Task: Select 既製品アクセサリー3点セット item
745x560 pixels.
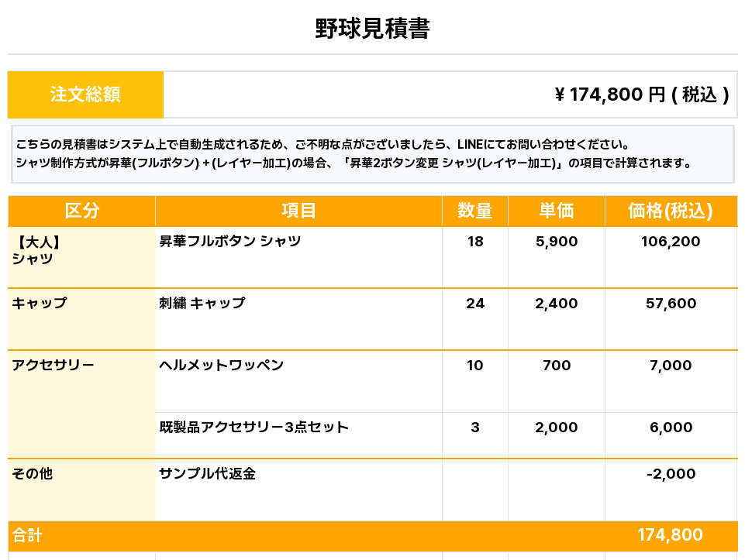Action: click(x=254, y=428)
